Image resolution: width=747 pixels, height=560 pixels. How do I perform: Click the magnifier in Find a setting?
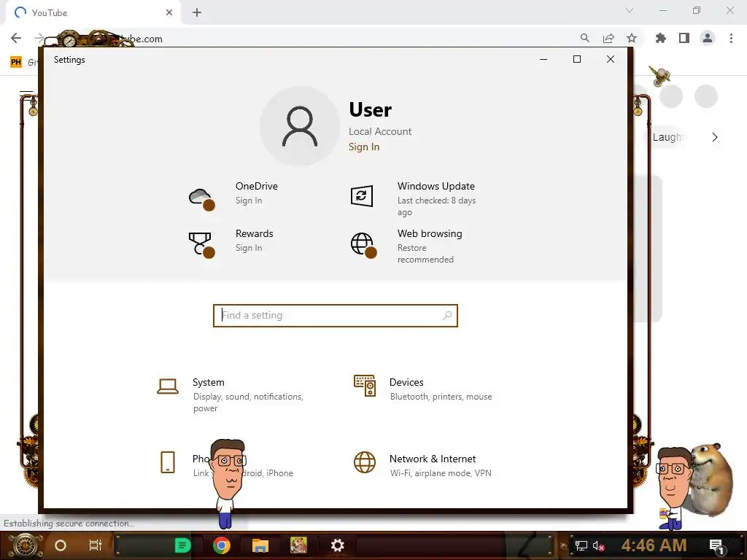pyautogui.click(x=447, y=315)
